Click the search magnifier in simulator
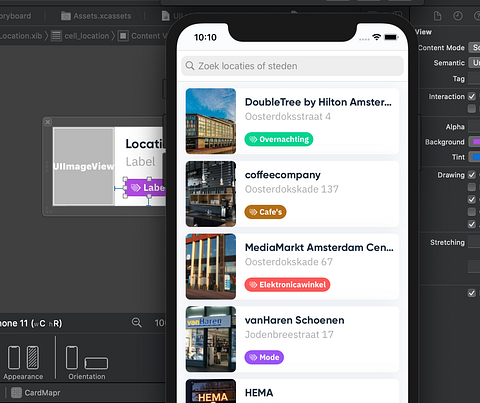Image resolution: width=480 pixels, height=403 pixels. pos(190,66)
